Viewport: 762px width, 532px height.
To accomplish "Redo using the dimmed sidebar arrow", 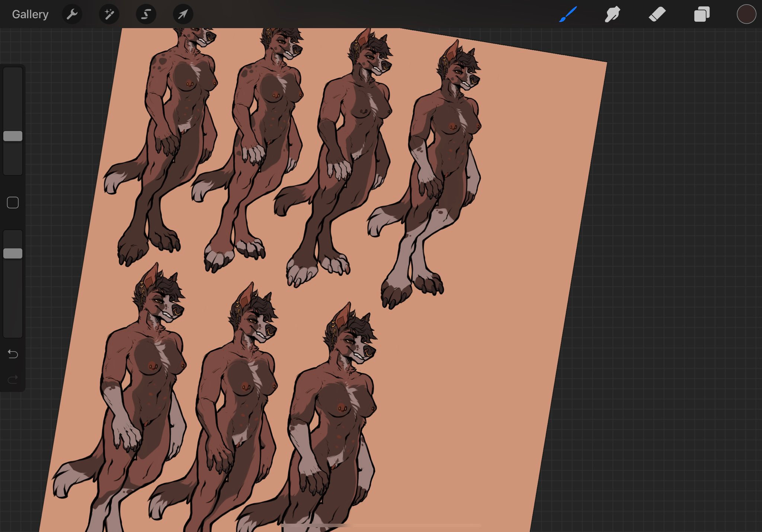I will (13, 379).
